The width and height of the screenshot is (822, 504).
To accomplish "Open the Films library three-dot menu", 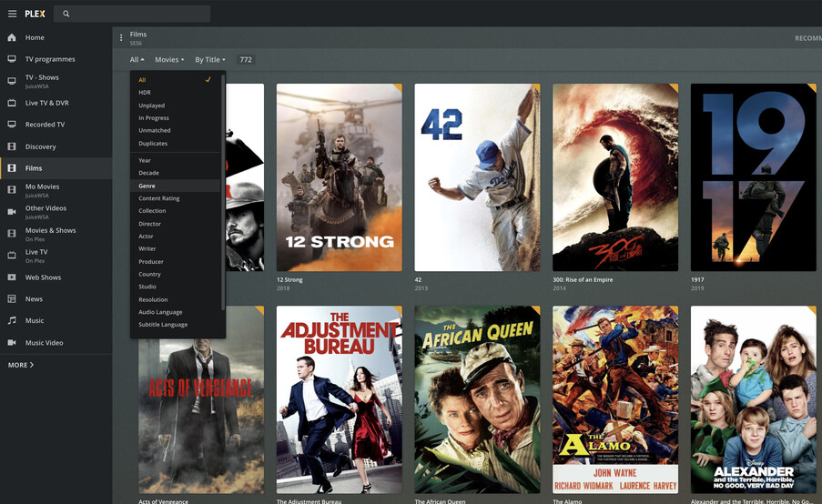I will 121,37.
